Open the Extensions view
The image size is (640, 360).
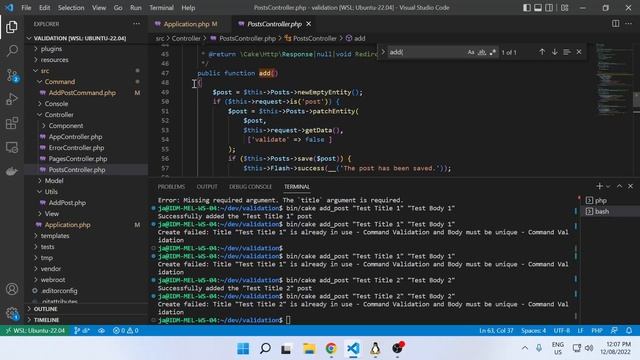click(12, 123)
